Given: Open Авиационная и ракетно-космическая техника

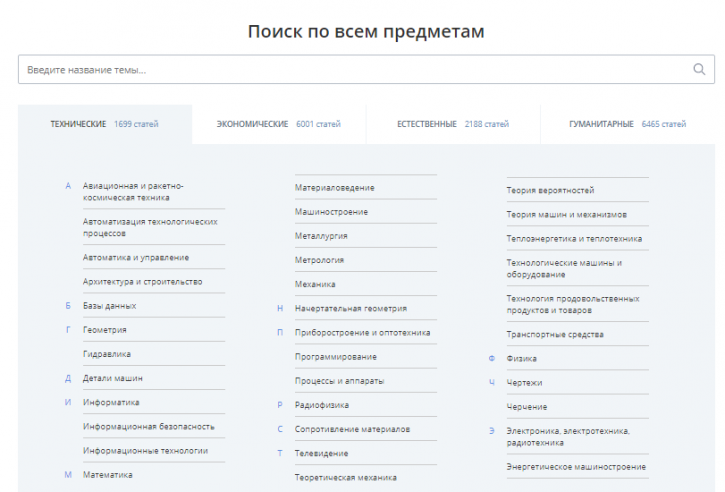Looking at the screenshot, I should pyautogui.click(x=133, y=191).
